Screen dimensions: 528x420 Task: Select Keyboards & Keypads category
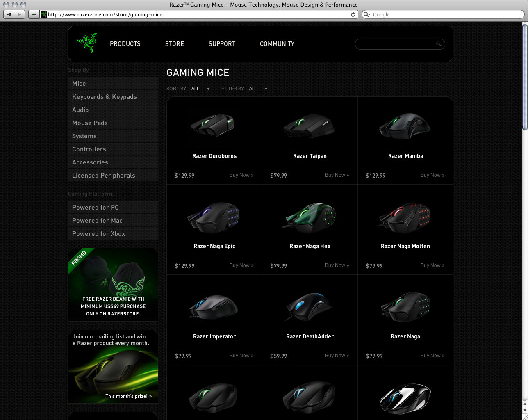tap(113, 97)
